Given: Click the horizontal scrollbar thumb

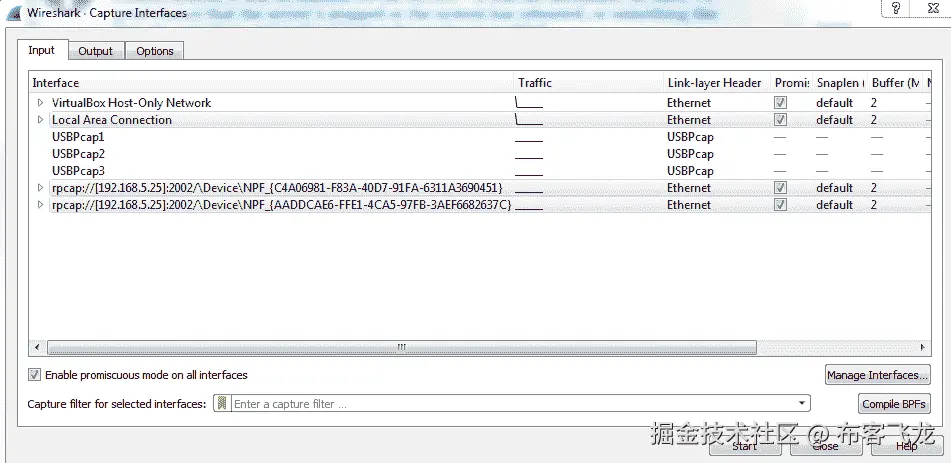Looking at the screenshot, I should coord(402,347).
